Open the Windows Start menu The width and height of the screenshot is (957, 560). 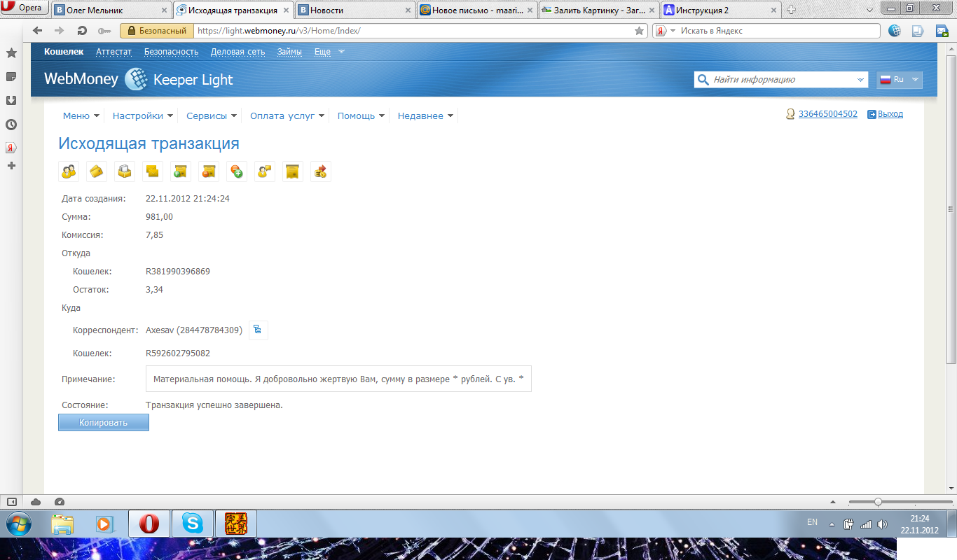pos(18,524)
